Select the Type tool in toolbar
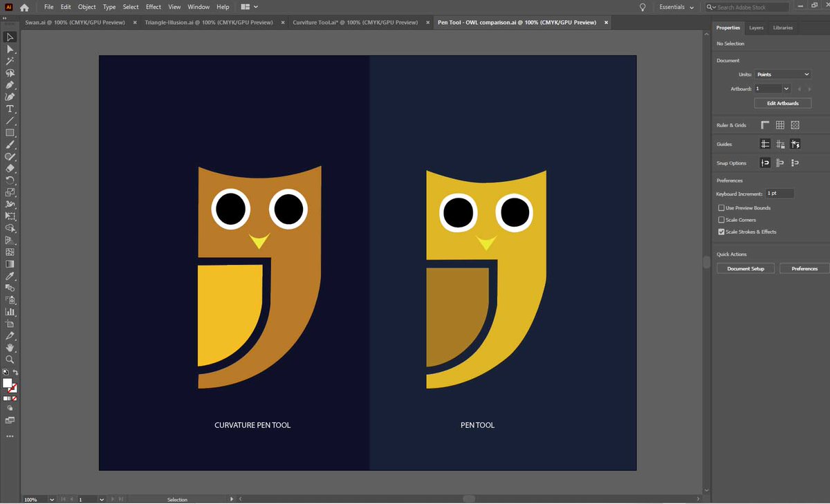This screenshot has width=830, height=504. [x=10, y=109]
